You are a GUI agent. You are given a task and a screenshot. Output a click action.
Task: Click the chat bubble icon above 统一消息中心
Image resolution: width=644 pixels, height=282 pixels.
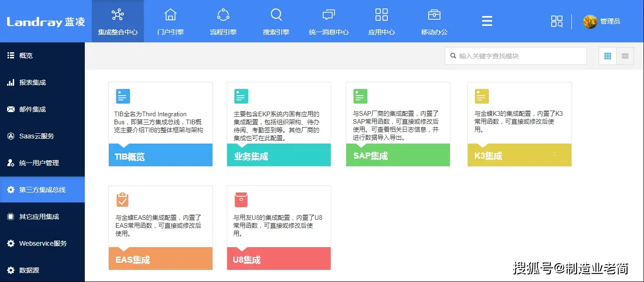click(329, 15)
